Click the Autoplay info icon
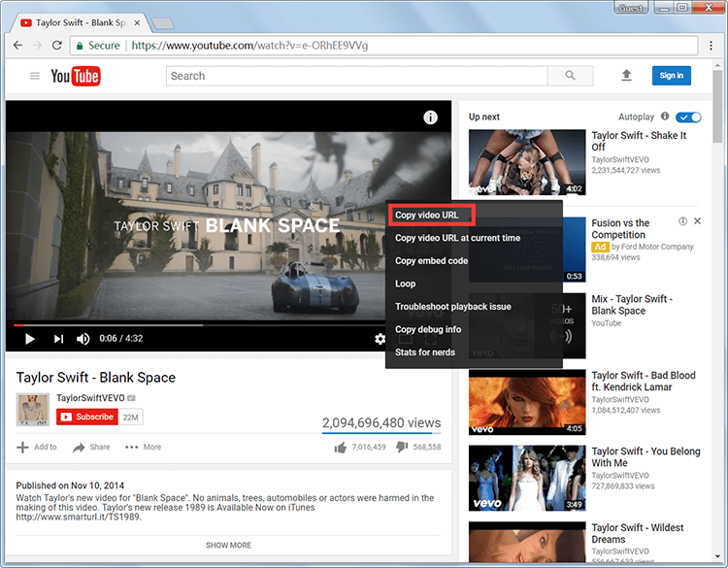This screenshot has height=568, width=728. tap(665, 117)
